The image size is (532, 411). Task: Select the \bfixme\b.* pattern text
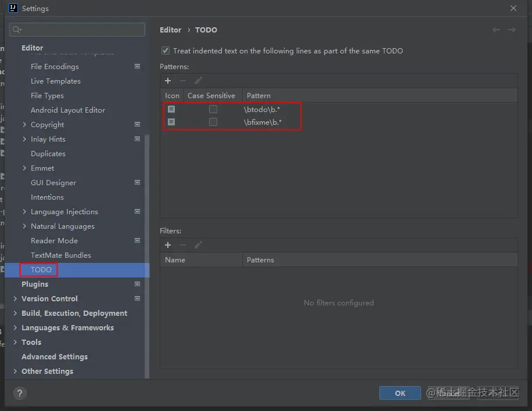pyautogui.click(x=263, y=122)
